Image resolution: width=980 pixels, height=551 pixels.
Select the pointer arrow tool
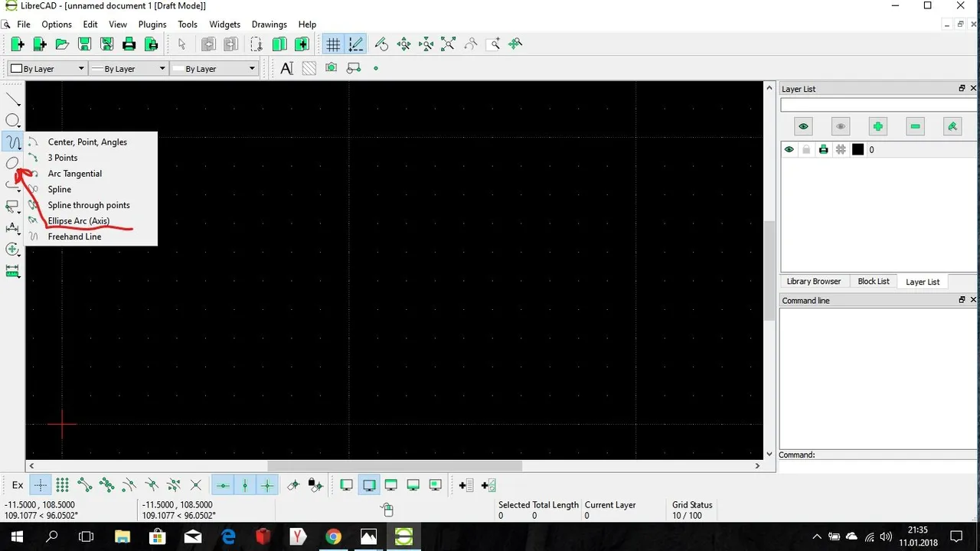click(181, 44)
